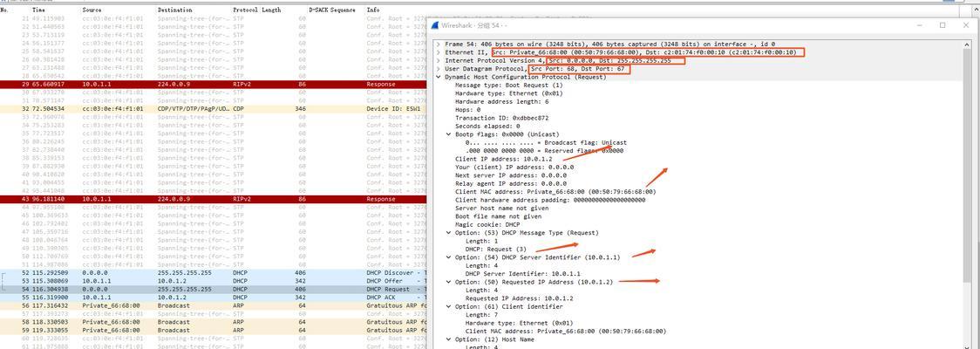Collapse Option (12) Host Name

tap(449, 339)
